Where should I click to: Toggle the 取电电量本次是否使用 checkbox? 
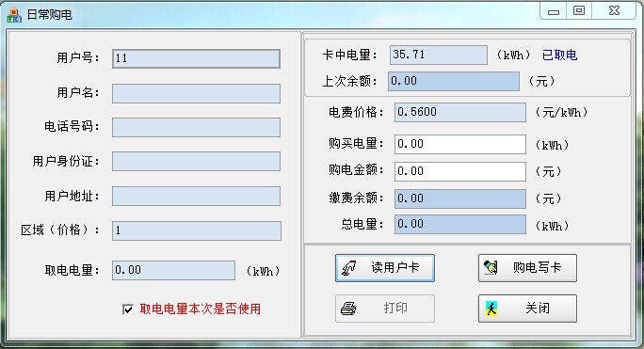tap(128, 309)
